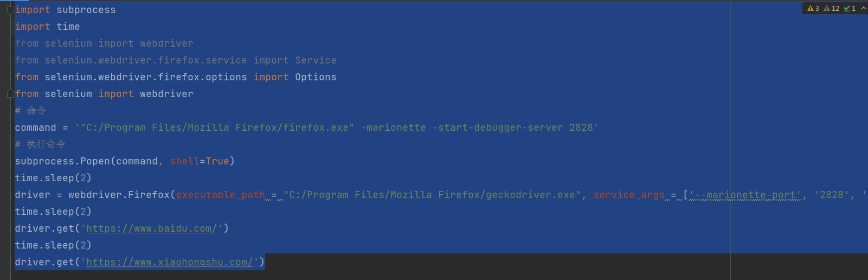This screenshot has width=868, height=280.
Task: Click the Options class in the import line
Action: (316, 77)
